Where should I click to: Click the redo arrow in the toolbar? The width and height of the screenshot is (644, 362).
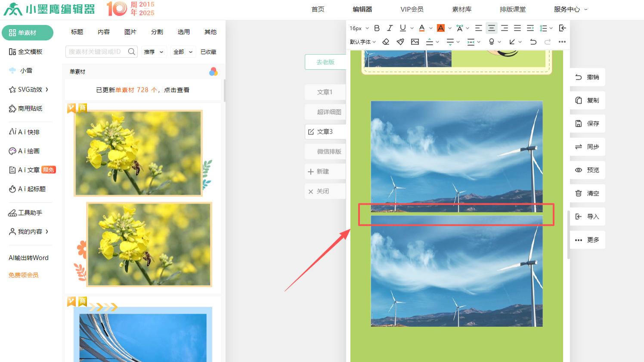tap(548, 42)
